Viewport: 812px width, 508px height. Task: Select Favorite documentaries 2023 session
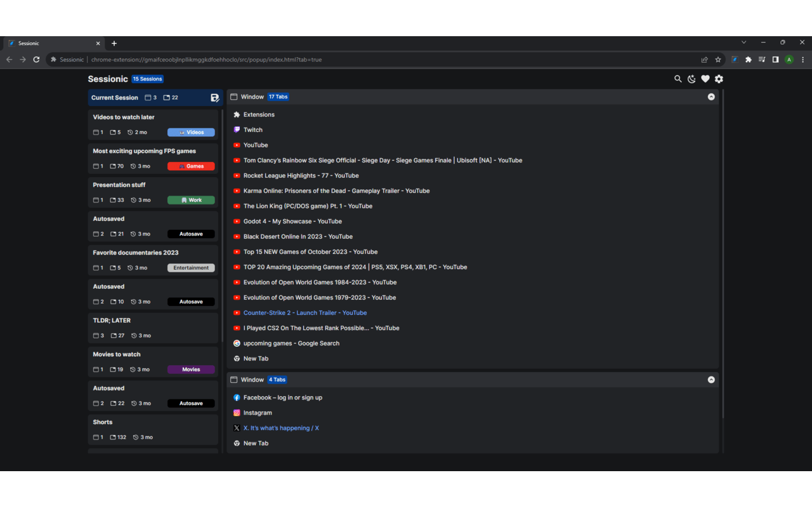(x=153, y=260)
